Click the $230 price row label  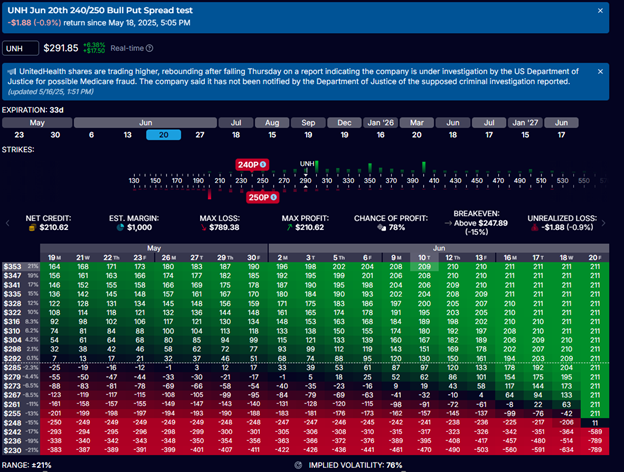(x=21, y=450)
